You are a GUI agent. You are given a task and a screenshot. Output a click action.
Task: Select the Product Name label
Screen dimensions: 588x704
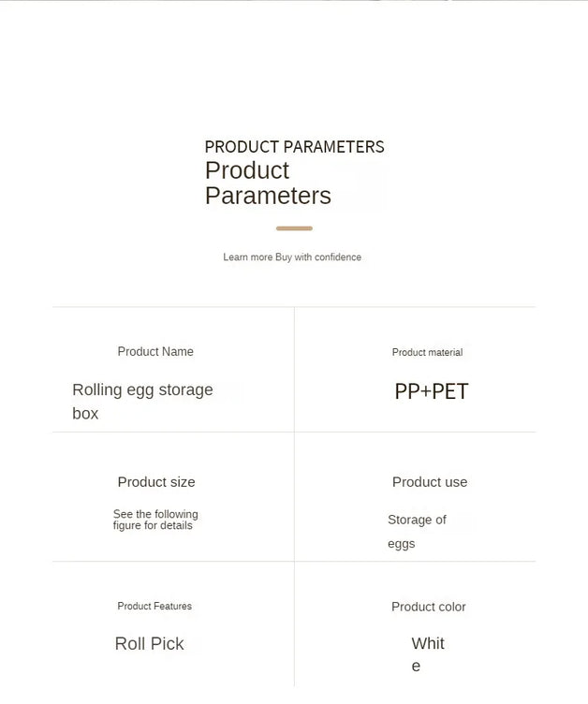click(155, 352)
